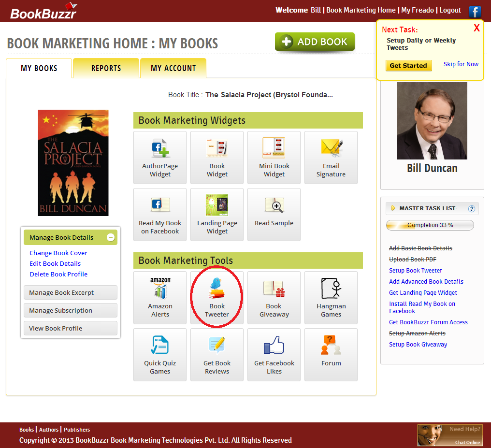
Task: Click the Master Task List help icon
Action: click(471, 209)
